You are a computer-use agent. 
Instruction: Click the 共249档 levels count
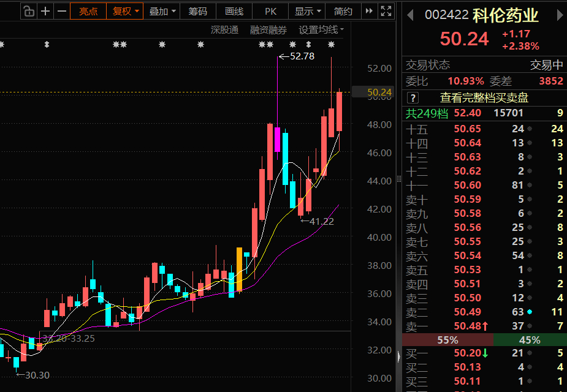point(427,113)
